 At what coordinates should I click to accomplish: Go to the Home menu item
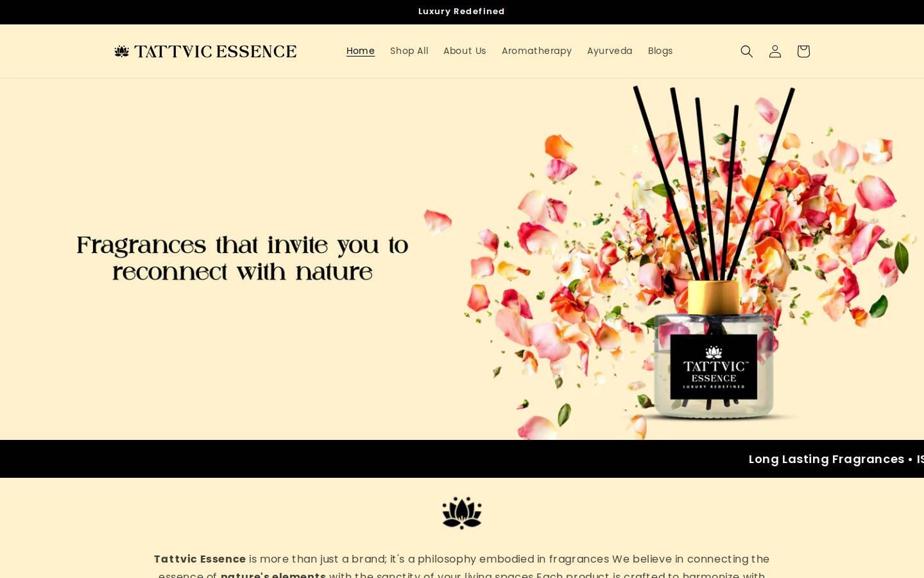[x=361, y=51]
